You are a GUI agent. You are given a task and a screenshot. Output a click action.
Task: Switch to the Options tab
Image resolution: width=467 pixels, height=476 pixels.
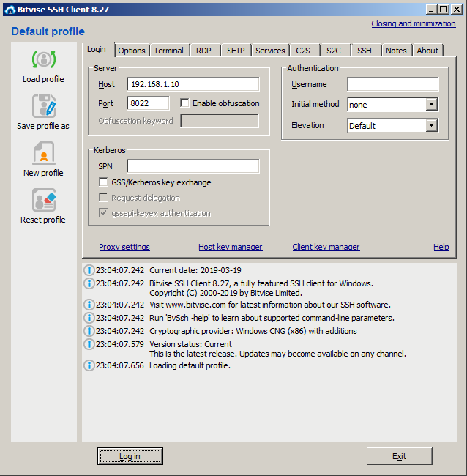pyautogui.click(x=132, y=51)
